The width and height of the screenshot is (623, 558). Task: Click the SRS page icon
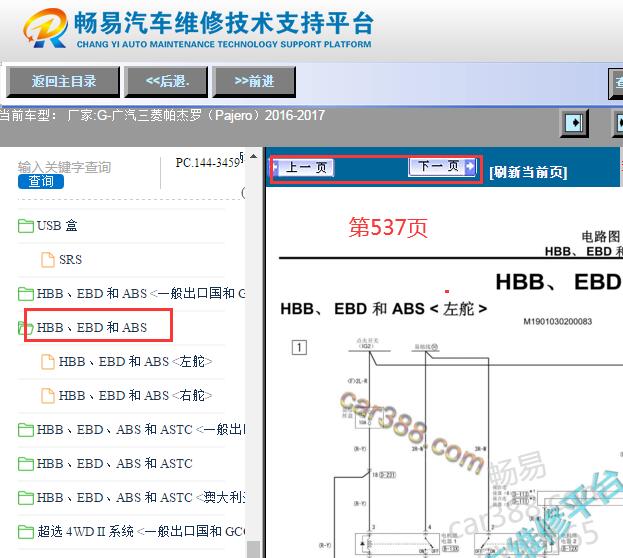tap(48, 260)
